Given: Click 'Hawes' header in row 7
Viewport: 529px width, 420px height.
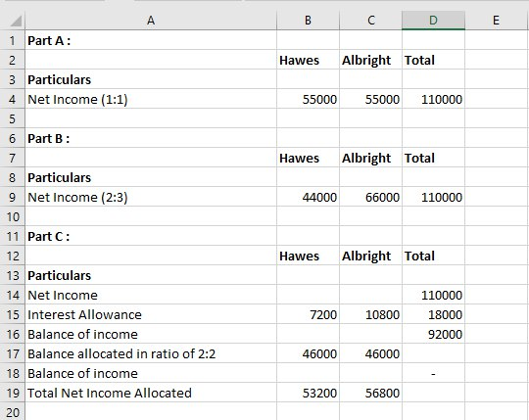Looking at the screenshot, I should tap(308, 158).
